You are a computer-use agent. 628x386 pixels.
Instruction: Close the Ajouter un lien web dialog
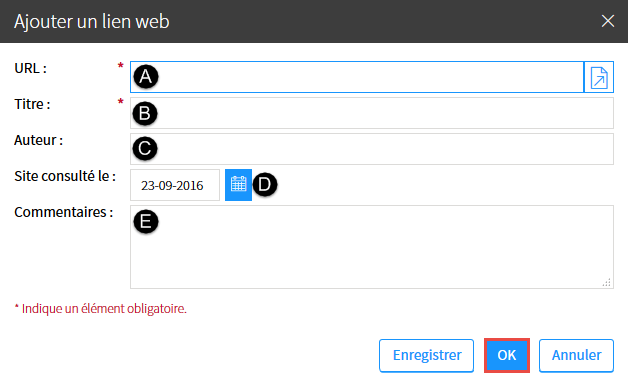pos(608,21)
